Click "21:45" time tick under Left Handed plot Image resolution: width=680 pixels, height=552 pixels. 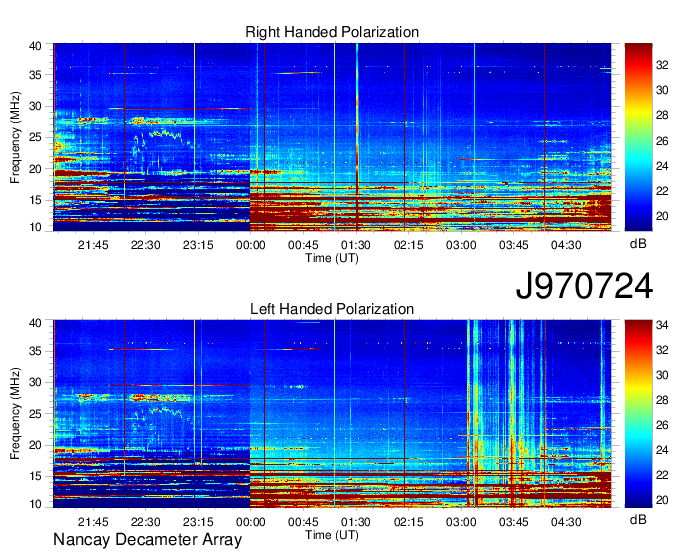pos(93,522)
